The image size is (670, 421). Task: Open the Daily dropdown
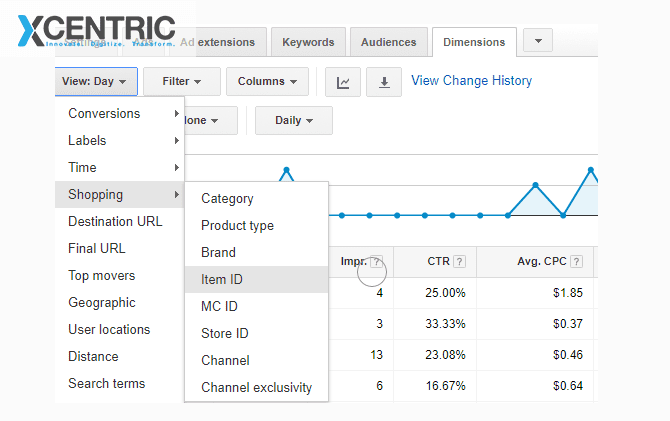[293, 120]
